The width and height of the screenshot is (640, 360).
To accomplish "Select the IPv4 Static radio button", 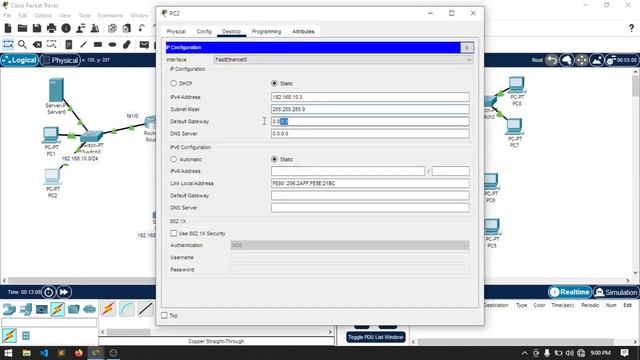I will point(274,83).
